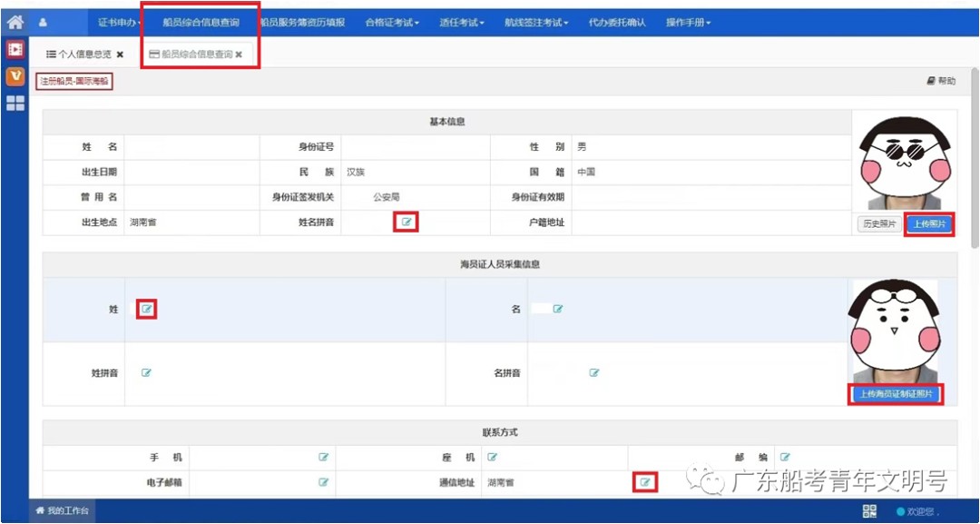The width and height of the screenshot is (980, 524).
Task: Edit the 手机 phone number
Action: coord(324,457)
